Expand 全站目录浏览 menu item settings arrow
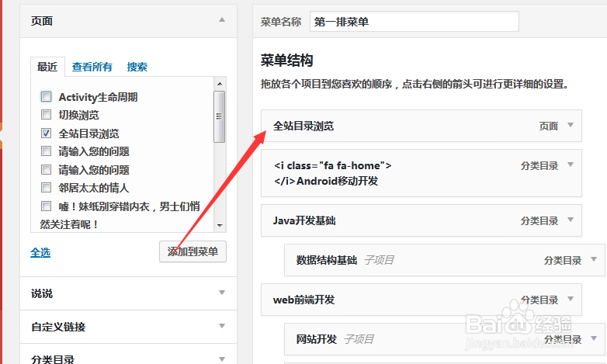Image resolution: width=607 pixels, height=364 pixels. [x=571, y=125]
